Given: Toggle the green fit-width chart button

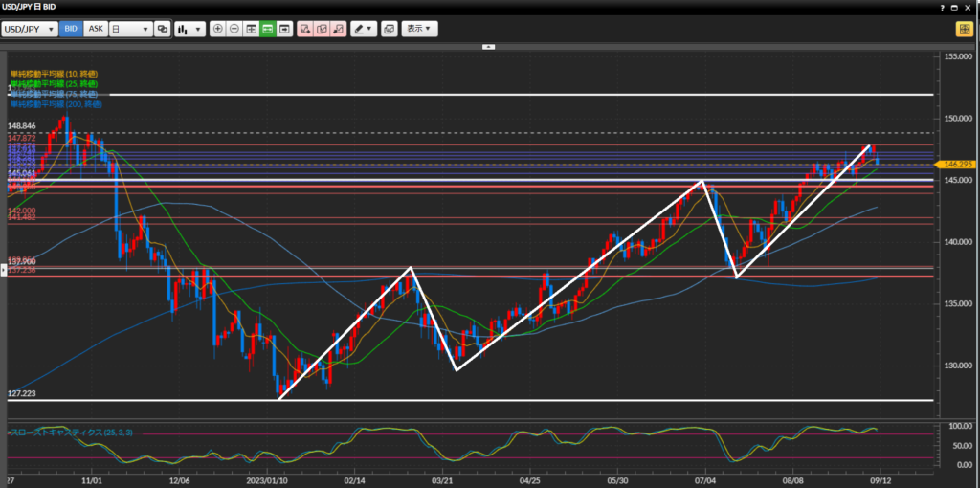Looking at the screenshot, I should (268, 29).
